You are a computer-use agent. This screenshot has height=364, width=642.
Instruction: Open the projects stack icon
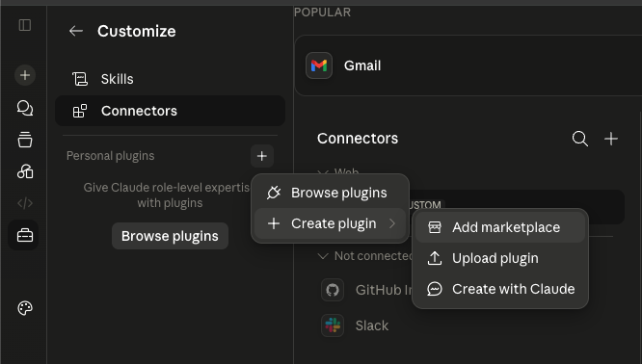point(25,140)
